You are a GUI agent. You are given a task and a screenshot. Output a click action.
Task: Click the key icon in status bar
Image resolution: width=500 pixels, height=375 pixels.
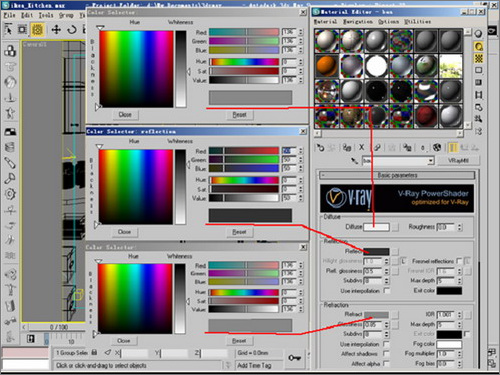click(x=295, y=358)
